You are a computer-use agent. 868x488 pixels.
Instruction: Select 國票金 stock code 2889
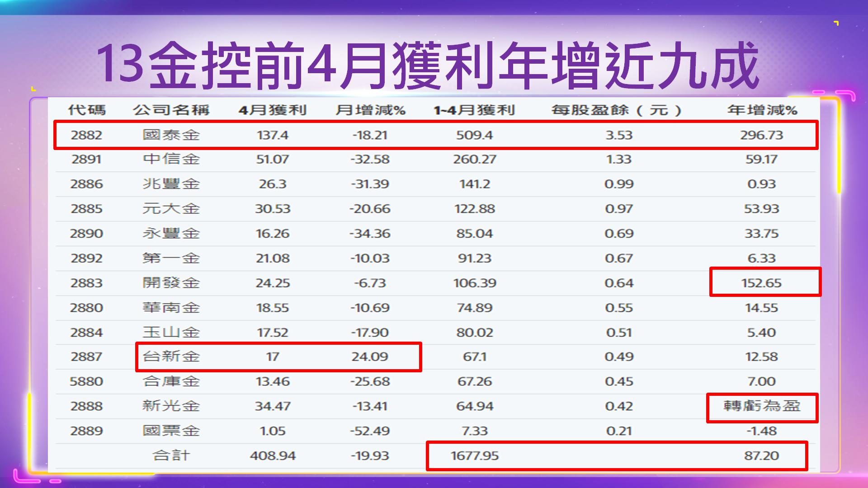click(86, 431)
